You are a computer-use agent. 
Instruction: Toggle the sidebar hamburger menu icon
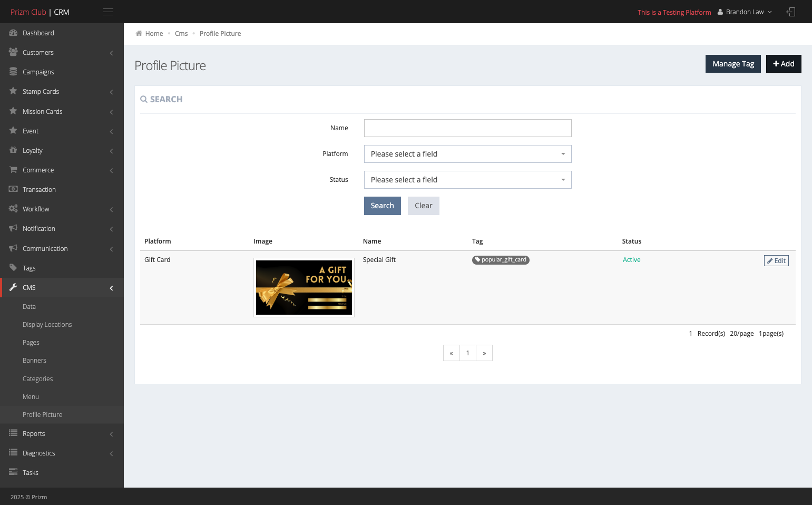point(108,12)
